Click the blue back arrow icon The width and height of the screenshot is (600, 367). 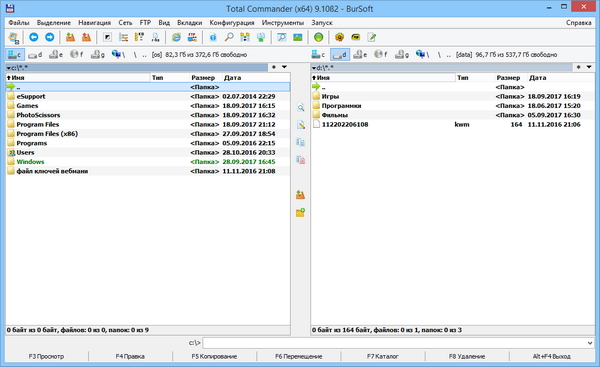pos(34,37)
